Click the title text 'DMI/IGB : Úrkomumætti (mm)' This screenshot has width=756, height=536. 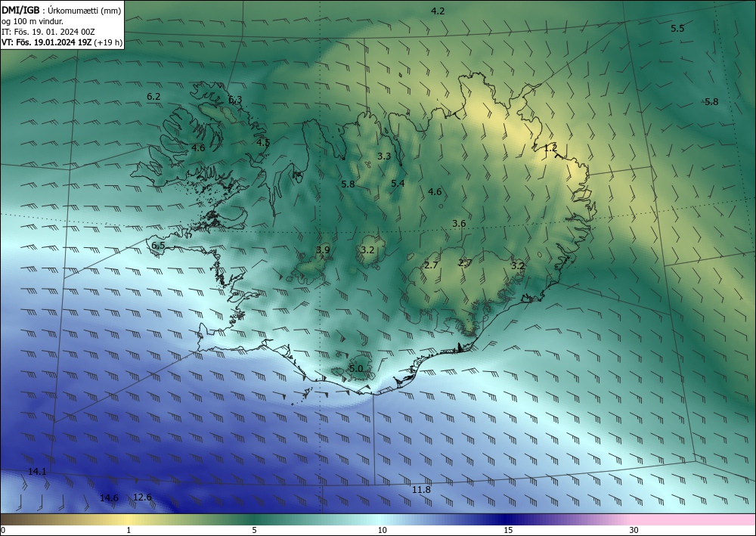pyautogui.click(x=61, y=10)
